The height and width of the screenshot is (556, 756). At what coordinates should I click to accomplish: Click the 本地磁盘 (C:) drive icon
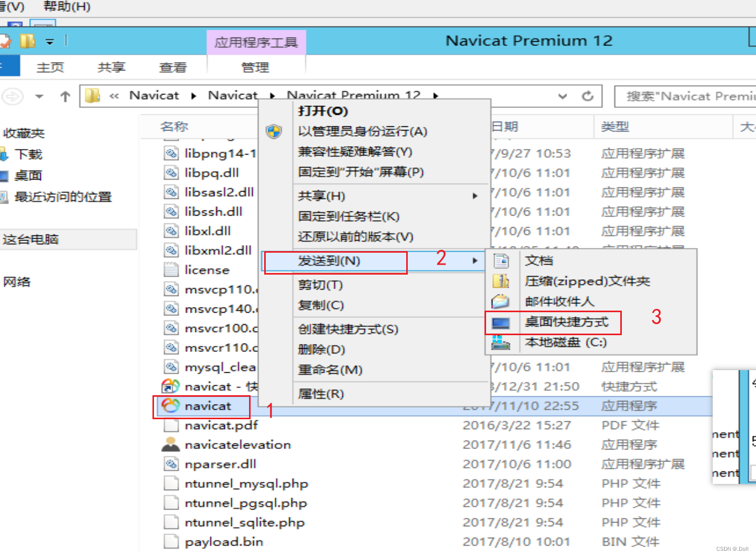(x=501, y=342)
